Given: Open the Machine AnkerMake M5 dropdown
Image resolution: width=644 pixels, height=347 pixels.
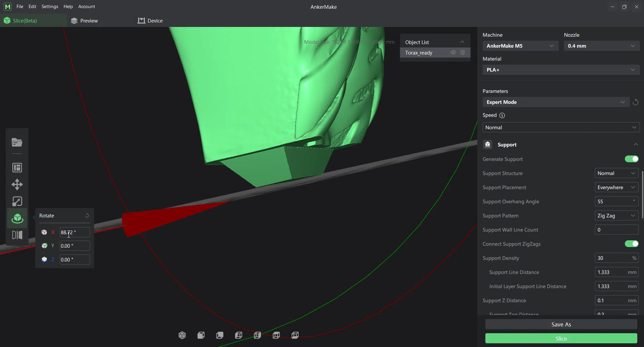Looking at the screenshot, I should 520,46.
